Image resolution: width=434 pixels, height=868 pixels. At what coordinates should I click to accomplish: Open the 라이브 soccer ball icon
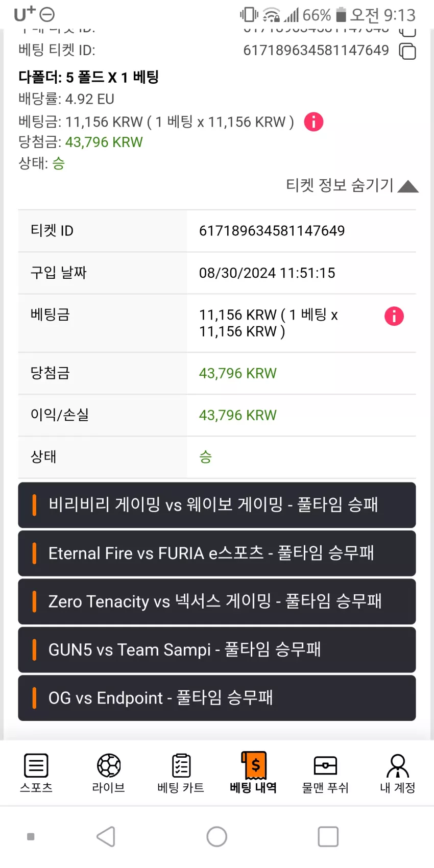point(109,766)
